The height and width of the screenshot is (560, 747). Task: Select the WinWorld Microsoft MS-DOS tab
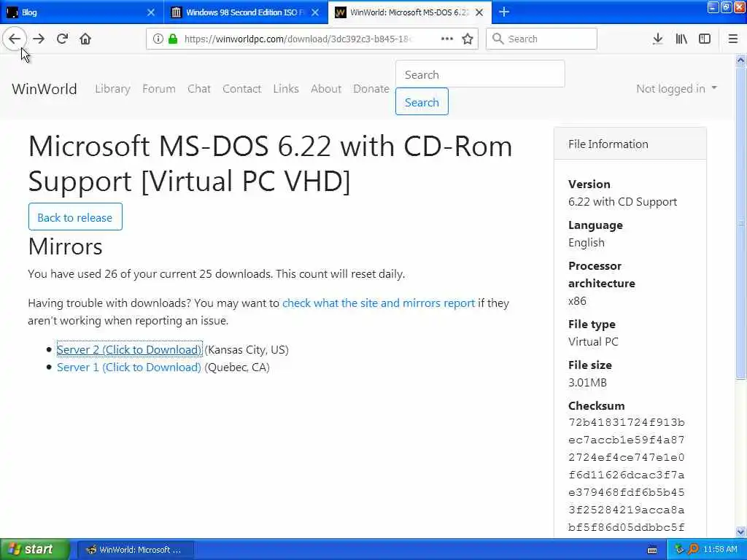410,12
